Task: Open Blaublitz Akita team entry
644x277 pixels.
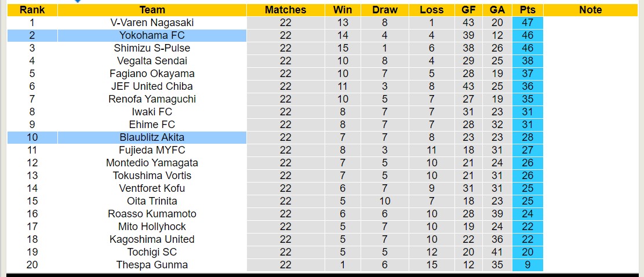Action: 152,137
